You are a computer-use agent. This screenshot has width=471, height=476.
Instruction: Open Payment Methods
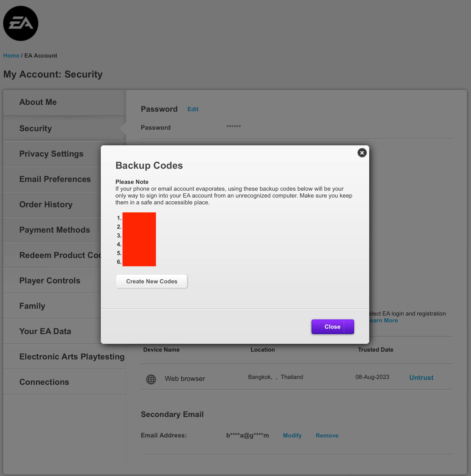54,230
